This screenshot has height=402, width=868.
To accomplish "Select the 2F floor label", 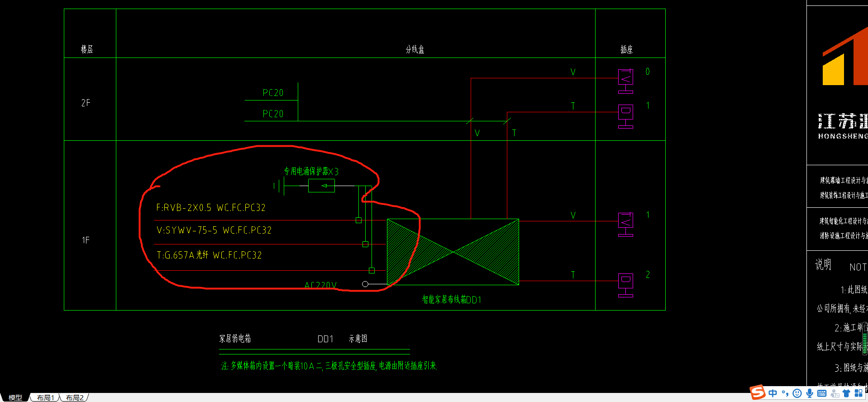I will [x=86, y=103].
